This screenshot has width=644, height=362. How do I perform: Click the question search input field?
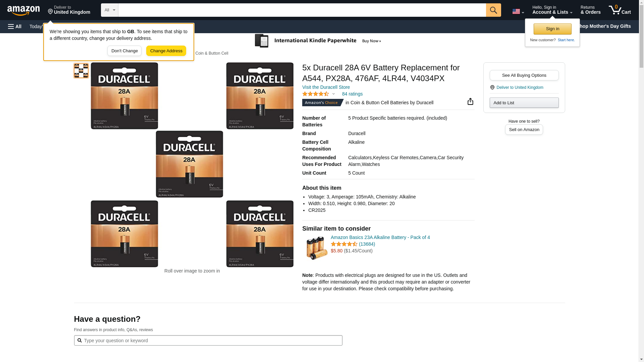coord(208,341)
